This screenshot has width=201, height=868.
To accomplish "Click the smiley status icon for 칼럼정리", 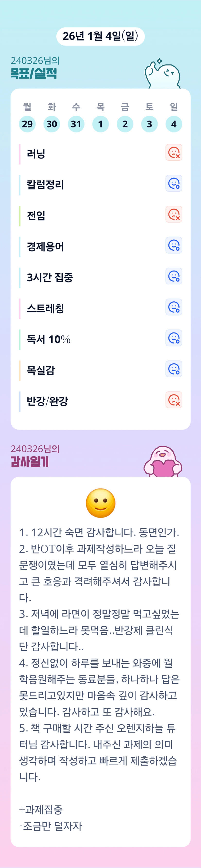I will 174,183.
